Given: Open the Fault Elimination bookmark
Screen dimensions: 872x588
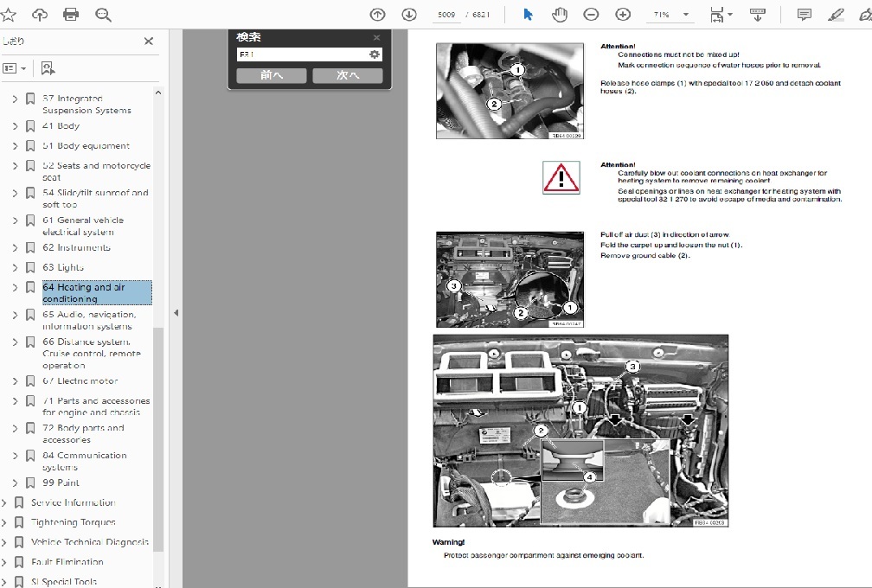Looking at the screenshot, I should tap(67, 562).
